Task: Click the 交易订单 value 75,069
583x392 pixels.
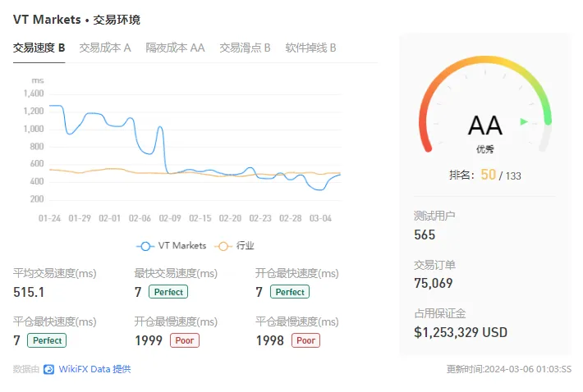Action: [434, 283]
